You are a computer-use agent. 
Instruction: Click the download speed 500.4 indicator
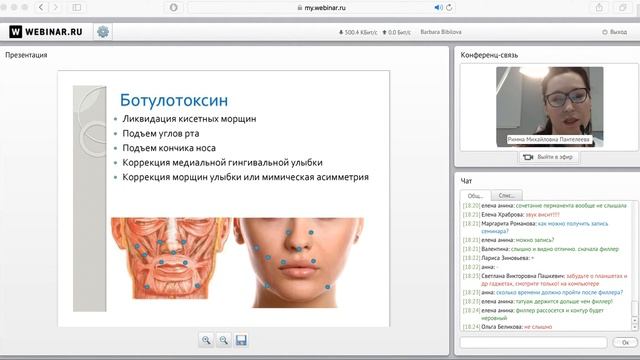(358, 32)
